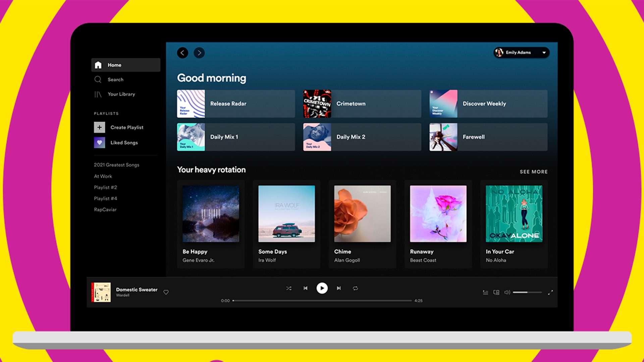Skip to previous track
This screenshot has height=362, width=644.
point(306,288)
